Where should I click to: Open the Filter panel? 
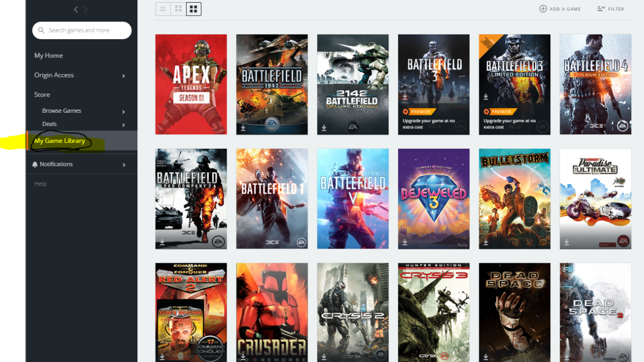611,9
